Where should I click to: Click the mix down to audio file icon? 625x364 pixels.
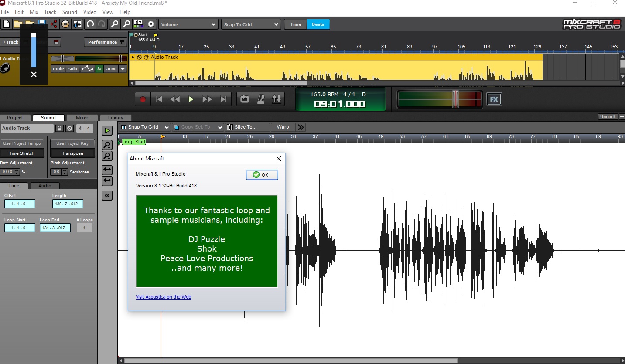[x=77, y=24]
